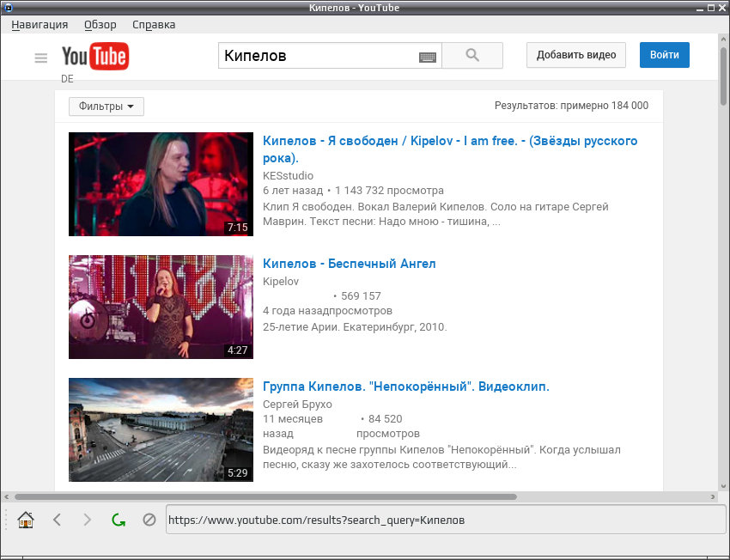Click the URL address bar
The width and height of the screenshot is (730, 560).
(446, 520)
